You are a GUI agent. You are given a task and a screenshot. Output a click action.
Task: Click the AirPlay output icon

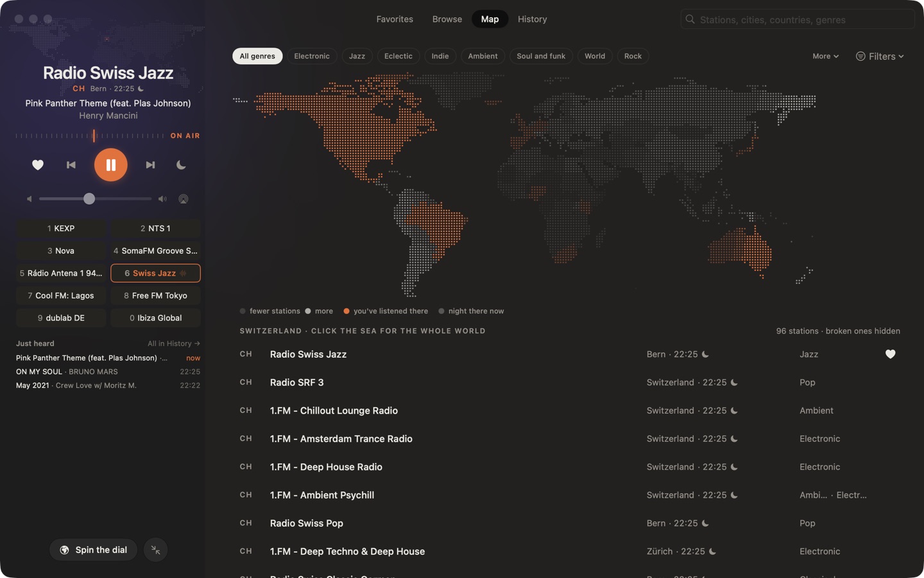click(184, 199)
